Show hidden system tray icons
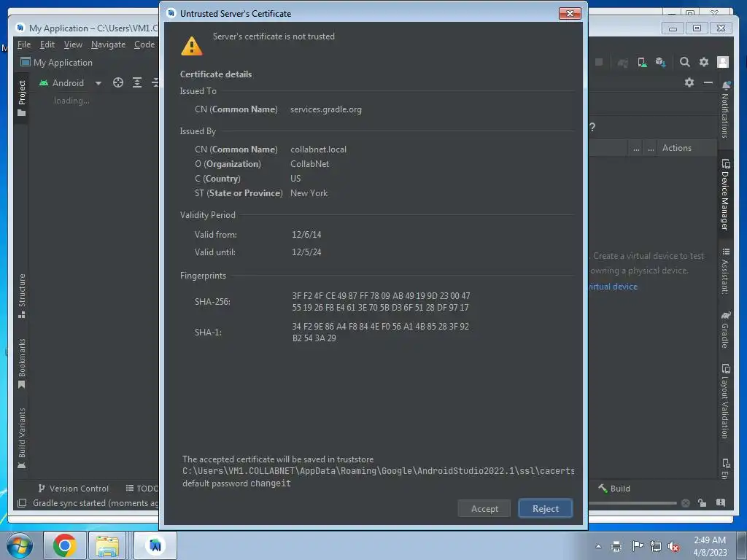This screenshot has width=747, height=560. point(598,546)
